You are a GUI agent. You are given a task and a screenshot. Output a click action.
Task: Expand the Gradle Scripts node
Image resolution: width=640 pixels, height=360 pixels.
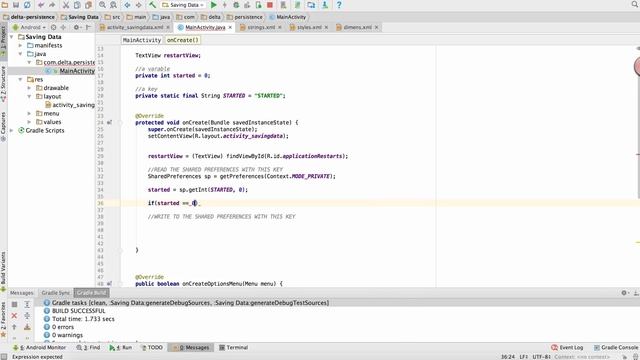(x=11, y=131)
